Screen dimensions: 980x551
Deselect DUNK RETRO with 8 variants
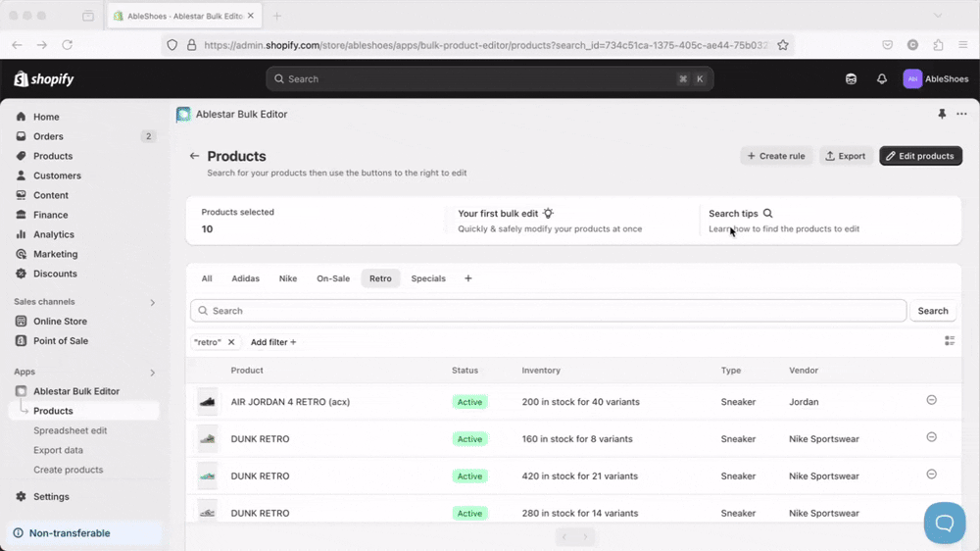(x=931, y=437)
